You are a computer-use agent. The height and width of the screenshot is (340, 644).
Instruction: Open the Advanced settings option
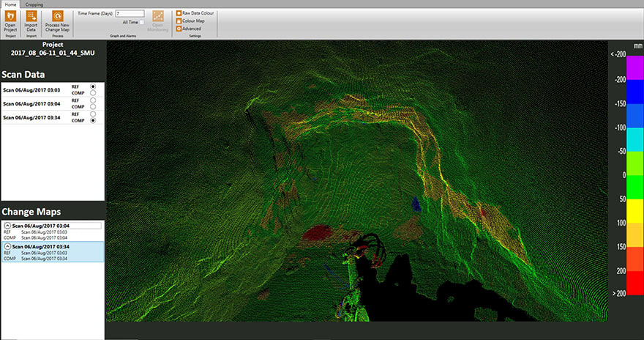point(179,29)
